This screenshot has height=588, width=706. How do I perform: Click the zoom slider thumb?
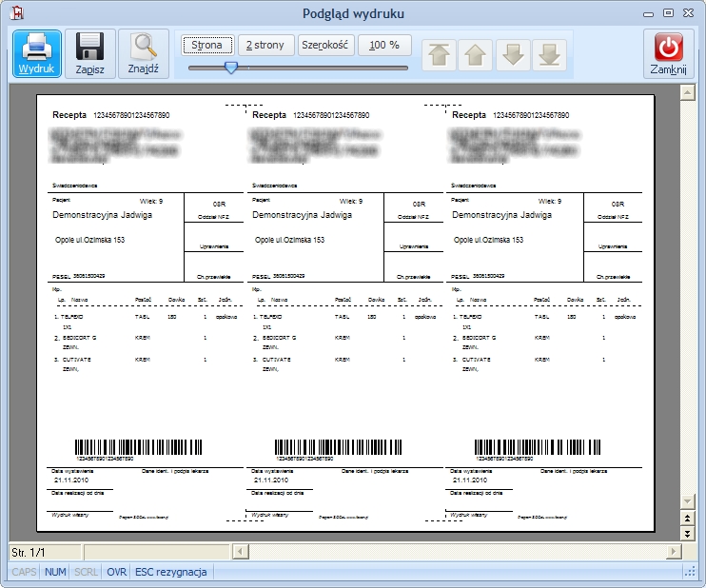[231, 68]
